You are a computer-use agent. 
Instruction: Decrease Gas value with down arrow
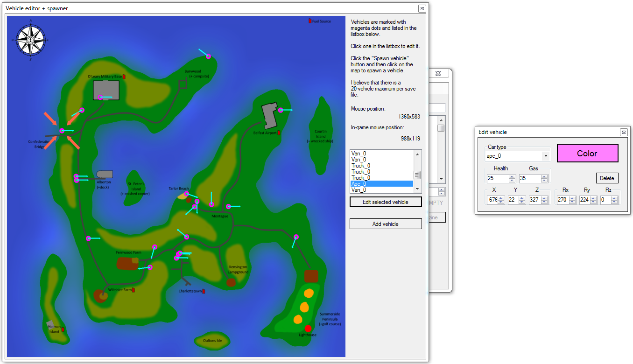pyautogui.click(x=545, y=180)
